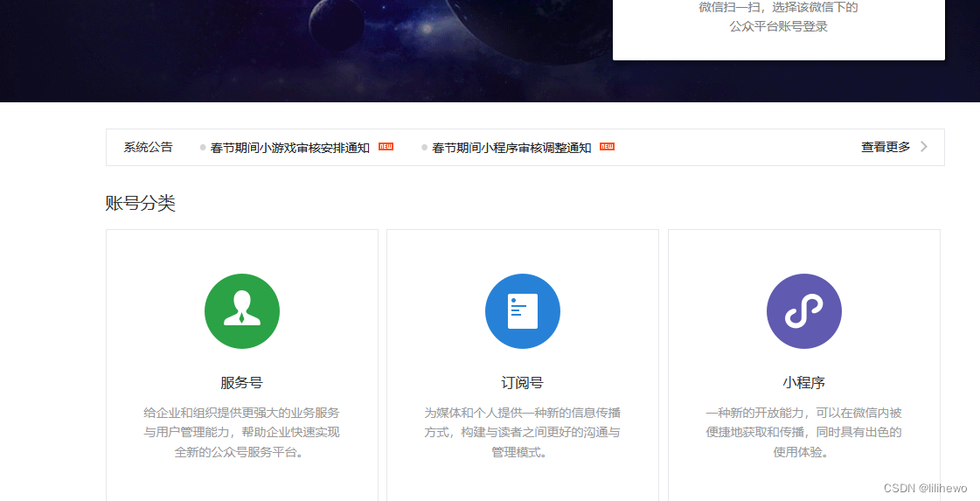Image resolution: width=980 pixels, height=501 pixels.
Task: Click text 全新的公众号服务平台。
Action: tap(241, 451)
